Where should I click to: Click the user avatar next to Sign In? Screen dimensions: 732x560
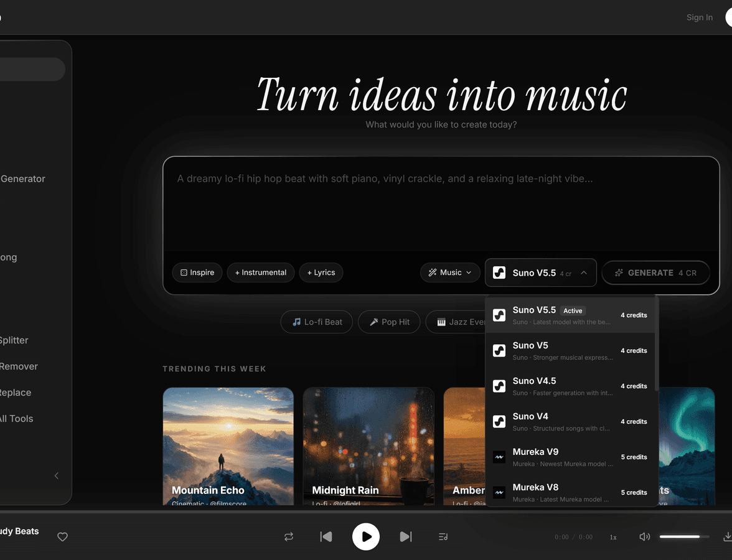click(729, 17)
